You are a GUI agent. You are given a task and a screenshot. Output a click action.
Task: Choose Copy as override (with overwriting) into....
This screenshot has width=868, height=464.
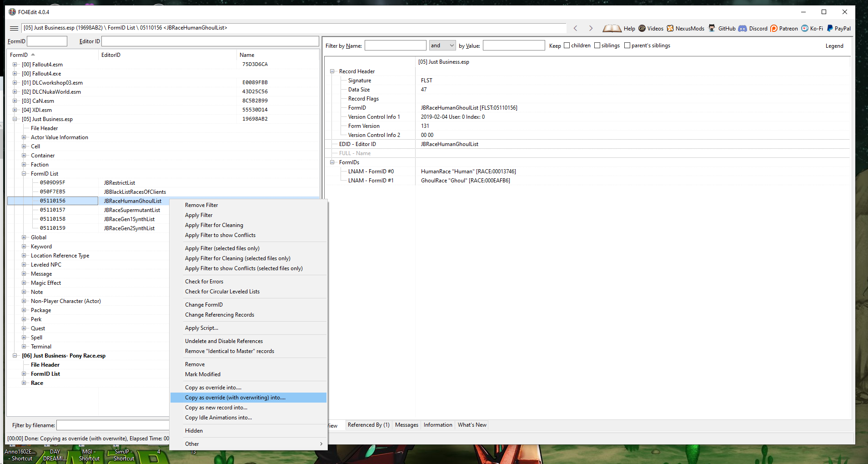248,398
